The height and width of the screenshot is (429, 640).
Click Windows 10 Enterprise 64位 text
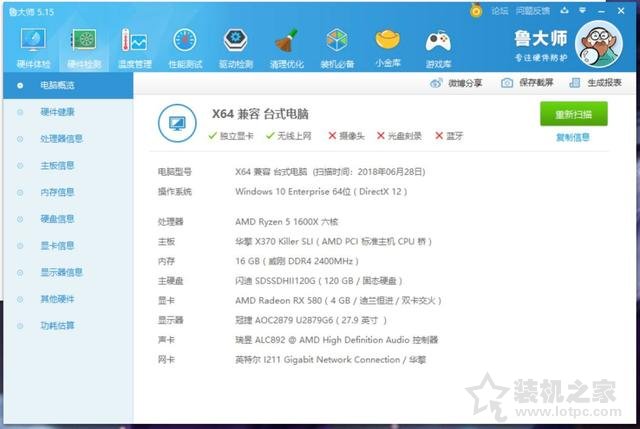[x=321, y=191]
